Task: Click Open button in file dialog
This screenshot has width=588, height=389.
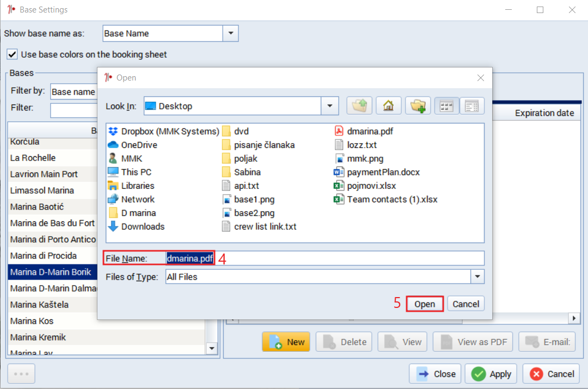Action: [x=425, y=304]
